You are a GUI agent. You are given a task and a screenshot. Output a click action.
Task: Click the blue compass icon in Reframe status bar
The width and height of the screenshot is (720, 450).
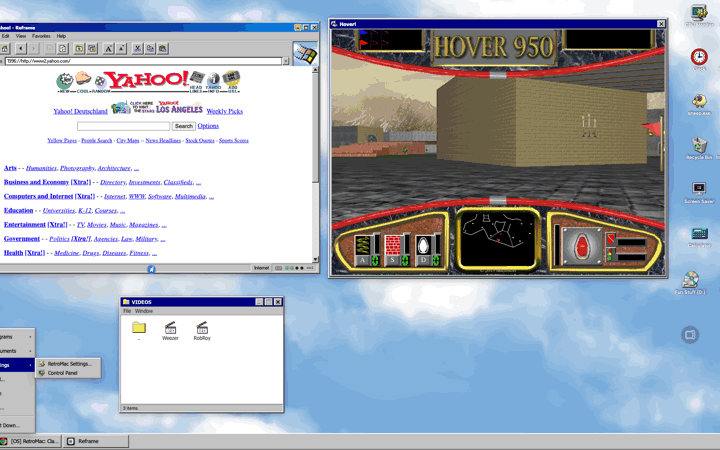click(151, 269)
